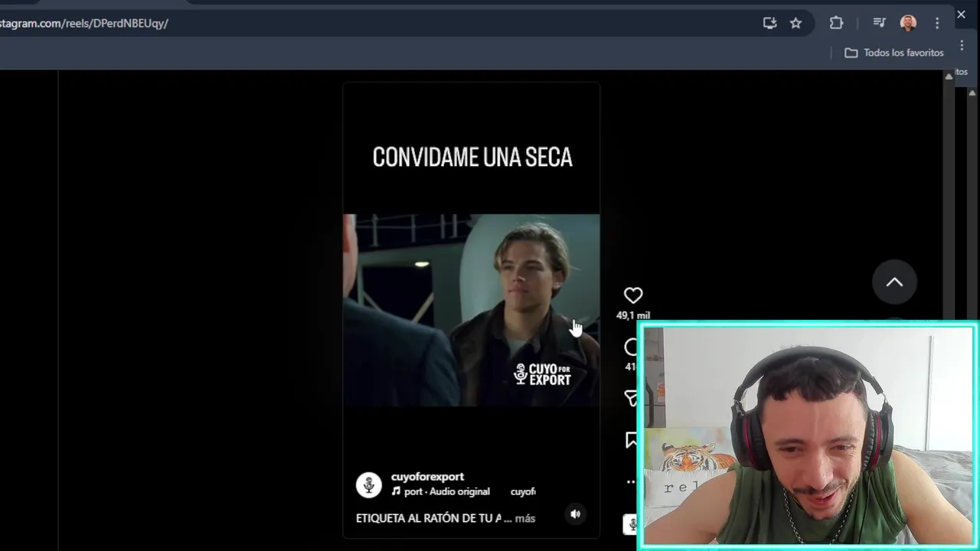Mute the reel audio speaker button
980x551 pixels.
tap(576, 514)
